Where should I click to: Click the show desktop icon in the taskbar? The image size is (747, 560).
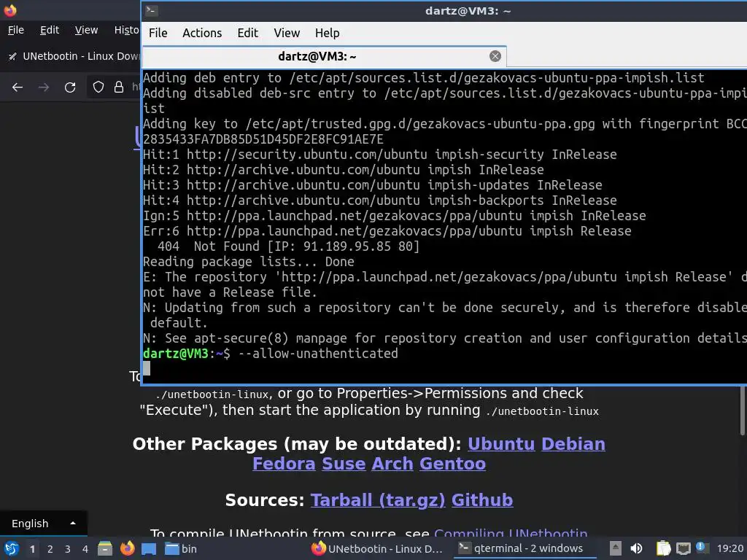149,549
